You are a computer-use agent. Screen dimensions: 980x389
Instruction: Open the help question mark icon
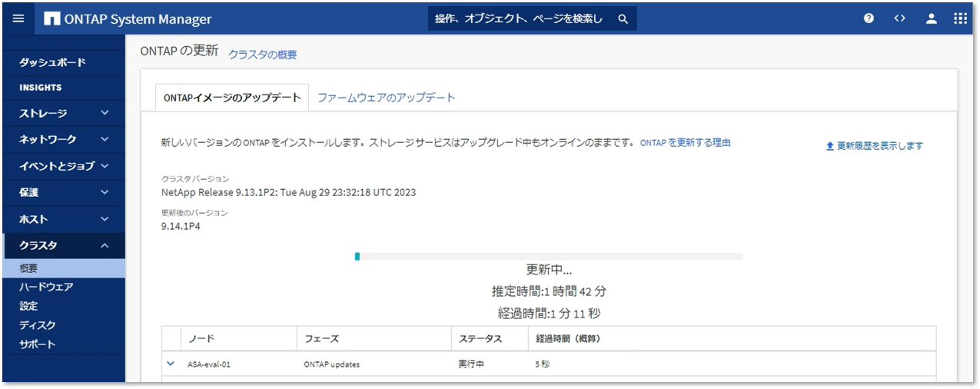point(869,19)
